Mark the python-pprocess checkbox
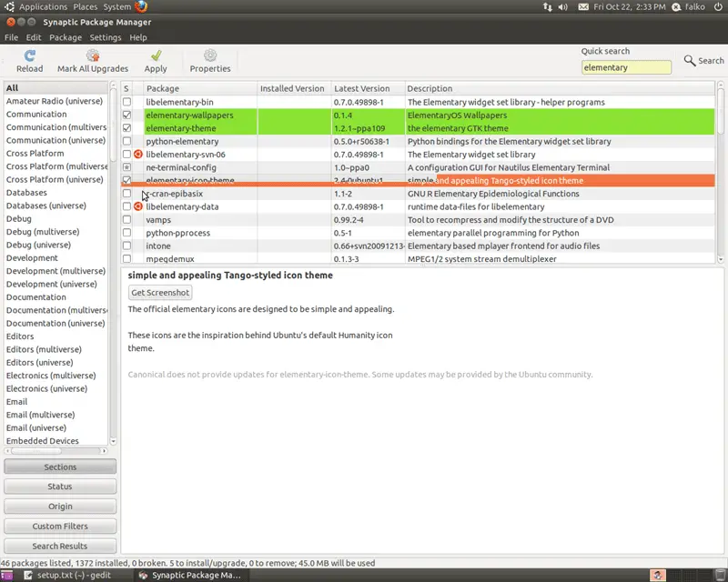 coord(126,233)
